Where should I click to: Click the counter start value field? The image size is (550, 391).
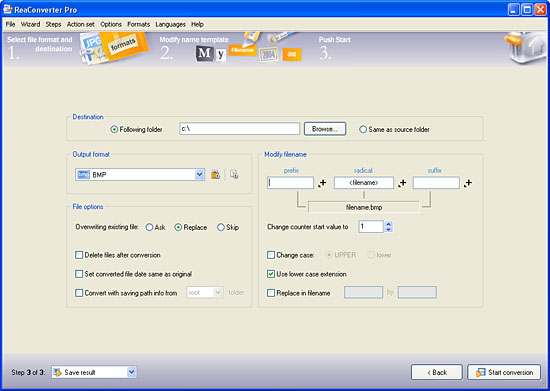click(x=371, y=227)
